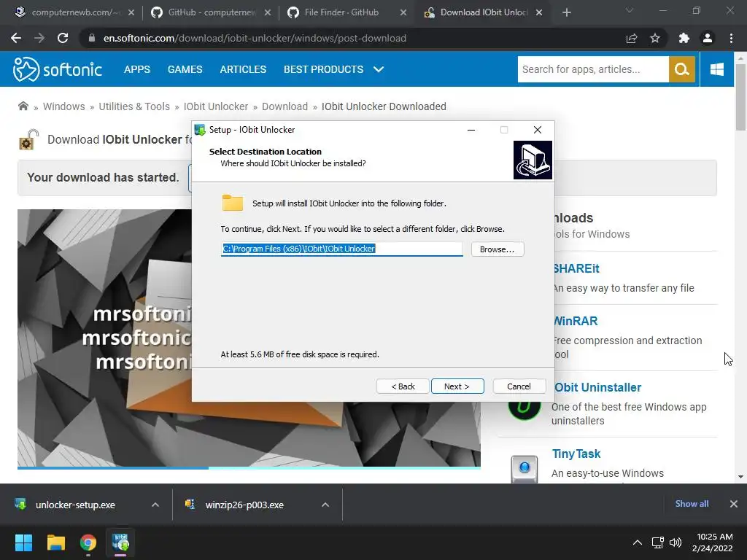Open a new browser tab with plus icon
Screen dimensions: 747x560
[x=566, y=12]
